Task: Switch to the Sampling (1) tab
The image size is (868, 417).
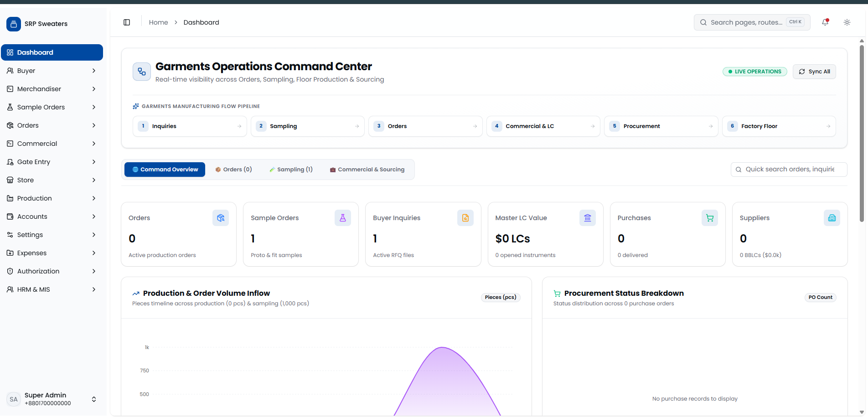Action: pyautogui.click(x=291, y=170)
